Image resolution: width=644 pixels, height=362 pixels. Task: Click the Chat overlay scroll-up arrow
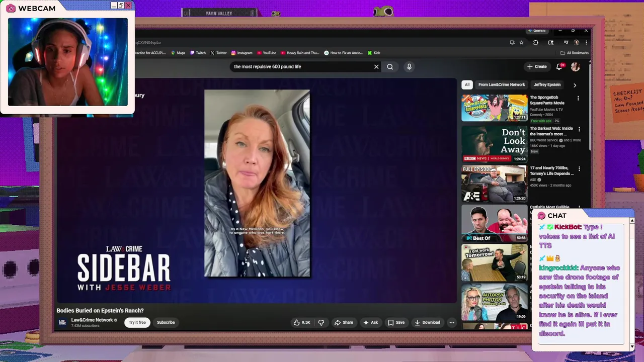[x=632, y=220]
